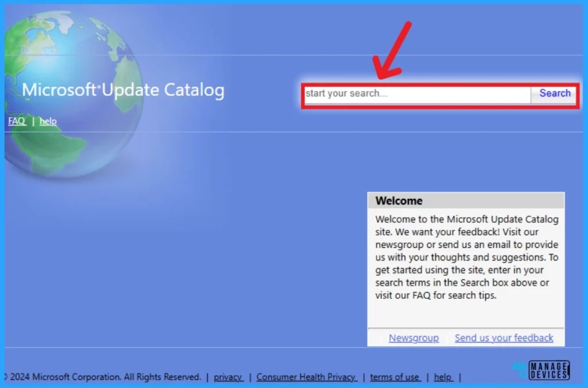
Task: Open the footer help link
Action: tap(443, 377)
